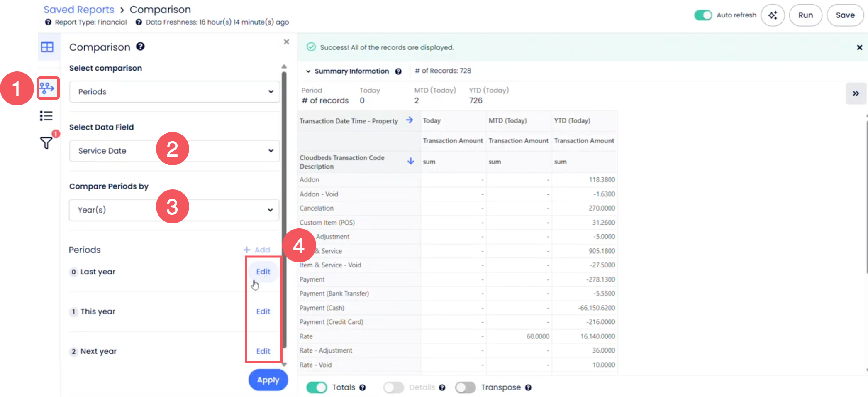
Task: Open the filter funnel icon
Action: click(x=46, y=143)
